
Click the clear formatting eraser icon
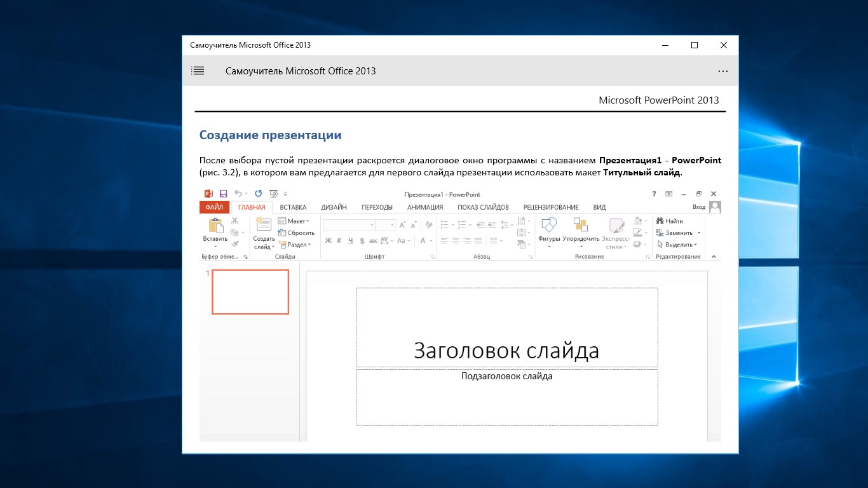(x=428, y=225)
